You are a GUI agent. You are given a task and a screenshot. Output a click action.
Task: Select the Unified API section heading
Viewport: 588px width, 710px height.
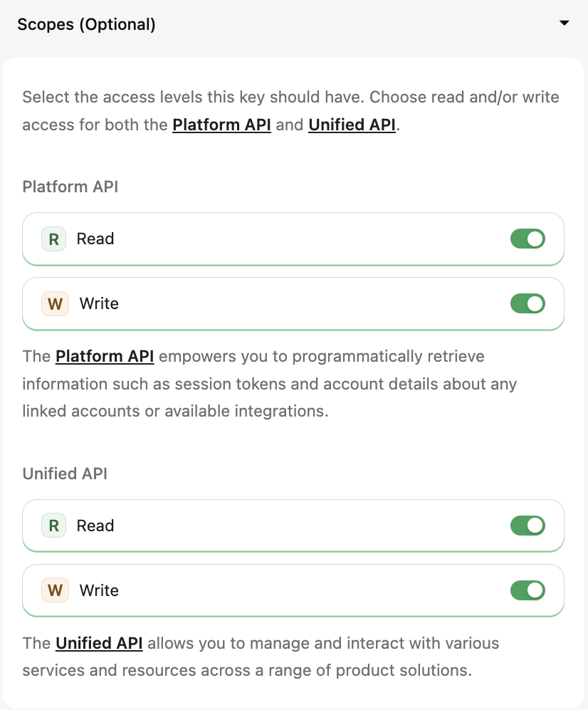click(x=65, y=474)
